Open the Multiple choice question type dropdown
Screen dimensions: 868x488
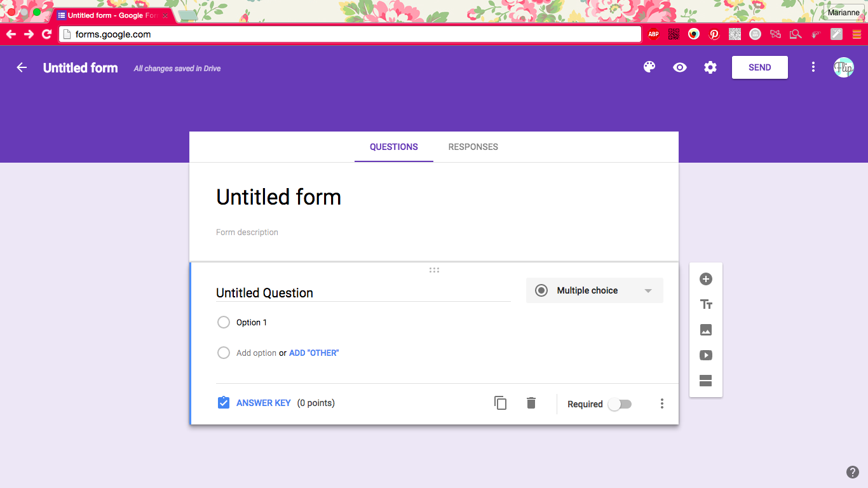[x=595, y=290]
